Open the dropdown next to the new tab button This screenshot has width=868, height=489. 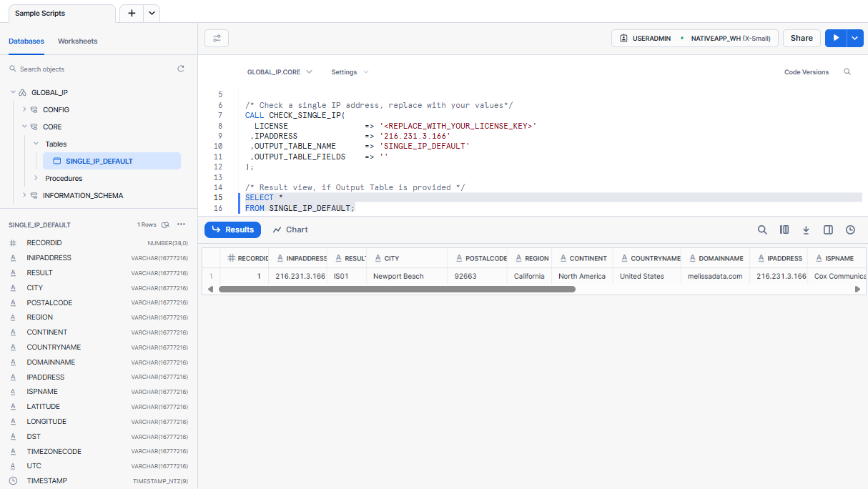coord(152,13)
